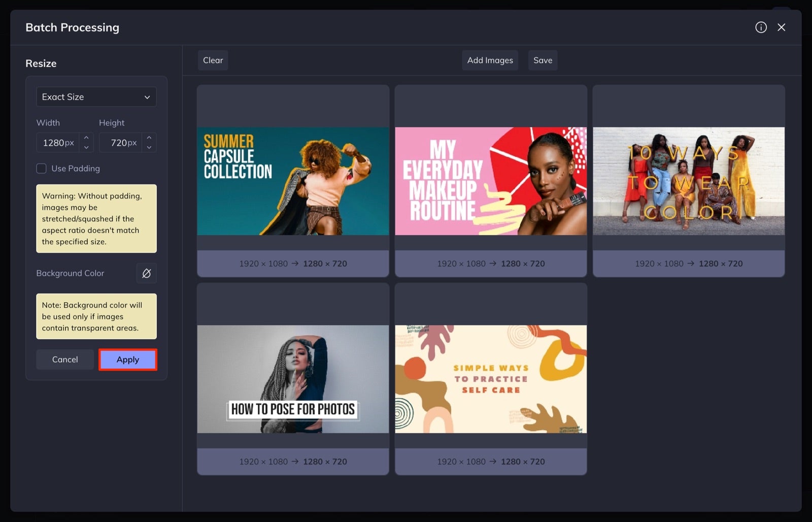Select the Summer Capsule Collection thumbnail
Screen dimensions: 812x522
[x=293, y=181]
